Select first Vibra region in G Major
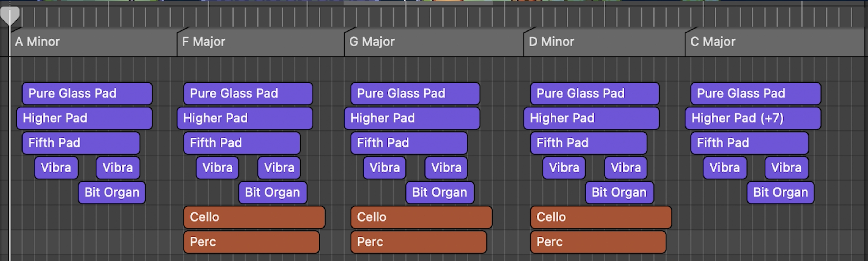 385,167
